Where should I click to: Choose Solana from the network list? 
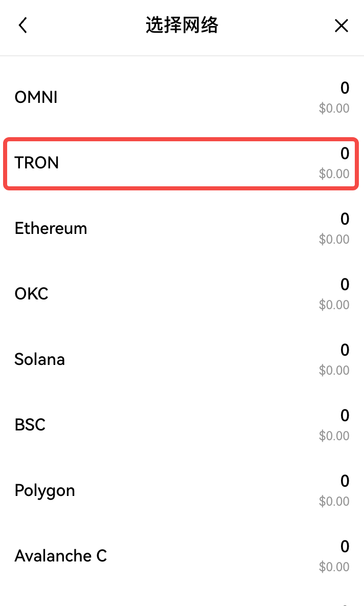(x=39, y=359)
